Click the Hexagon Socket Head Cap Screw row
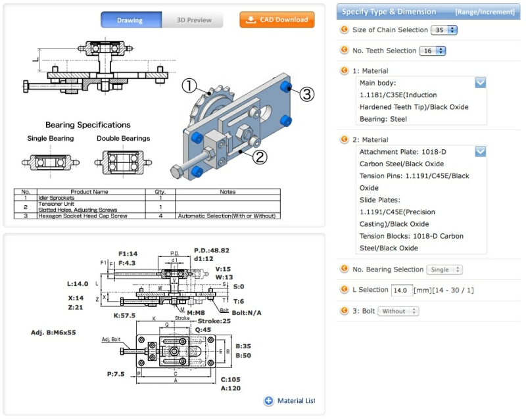Viewport: 526px width, 420px height. point(147,216)
